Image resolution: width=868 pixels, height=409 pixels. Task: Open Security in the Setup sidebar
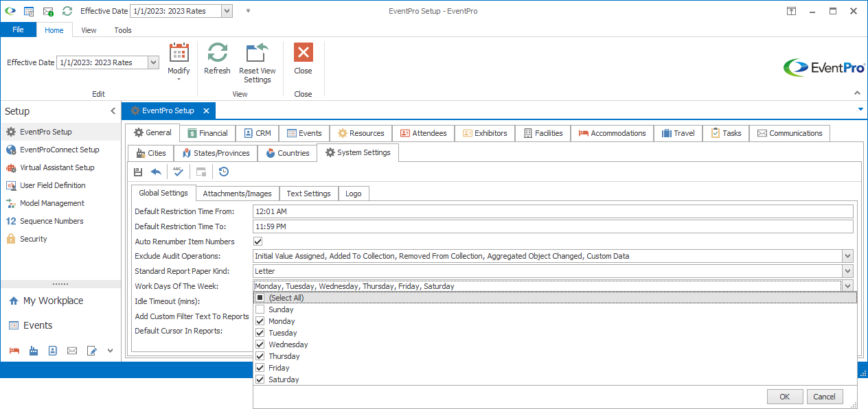[x=60, y=239]
